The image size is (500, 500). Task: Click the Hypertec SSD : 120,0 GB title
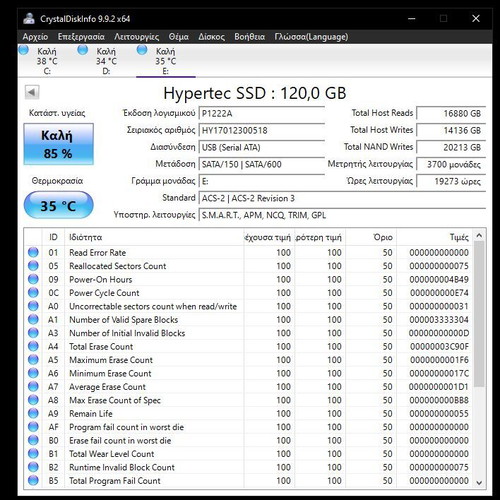pyautogui.click(x=255, y=93)
